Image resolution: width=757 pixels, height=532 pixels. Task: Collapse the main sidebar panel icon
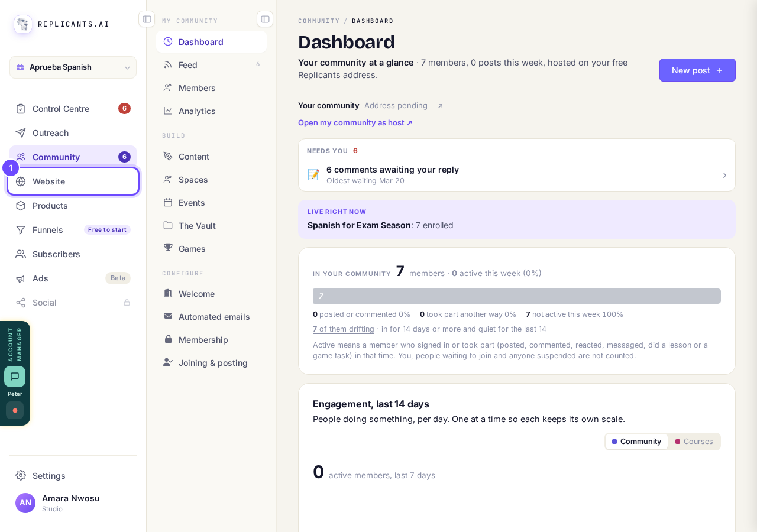pos(147,19)
